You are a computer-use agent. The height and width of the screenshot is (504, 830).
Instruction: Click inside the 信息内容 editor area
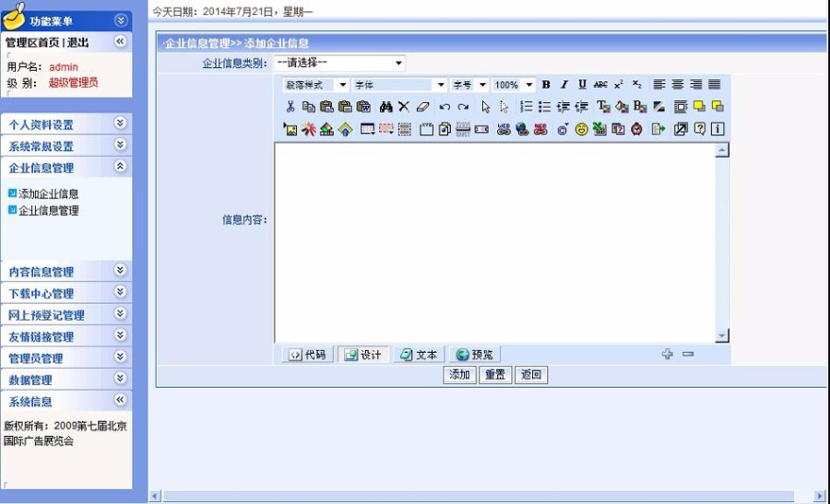[x=495, y=242]
